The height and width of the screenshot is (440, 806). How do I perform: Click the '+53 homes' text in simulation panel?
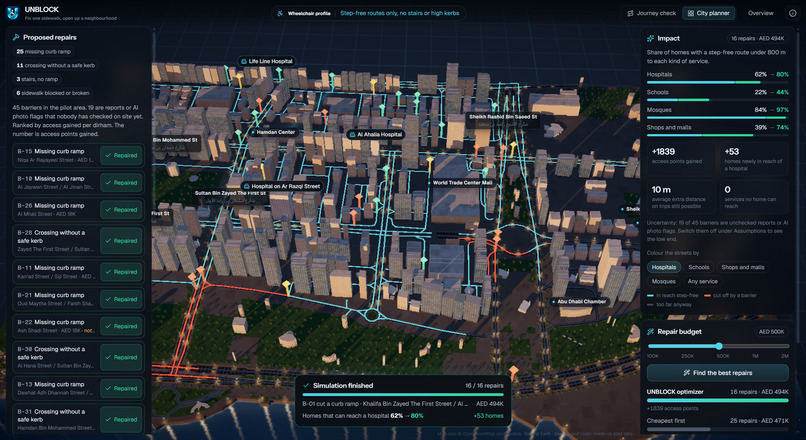tap(488, 416)
